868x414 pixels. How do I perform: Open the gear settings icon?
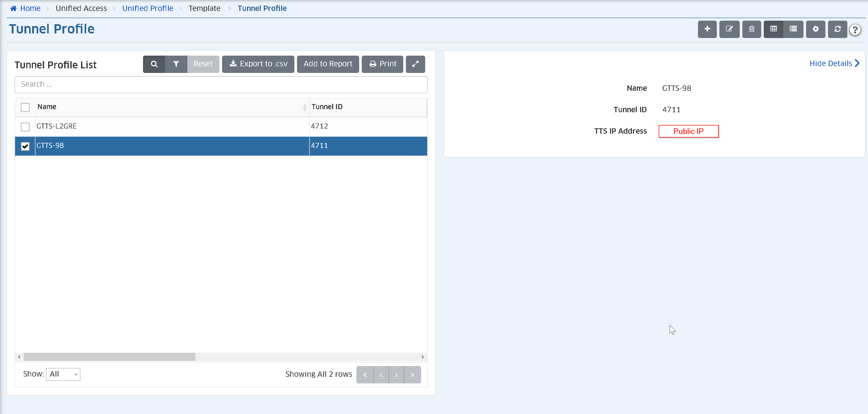coord(815,29)
